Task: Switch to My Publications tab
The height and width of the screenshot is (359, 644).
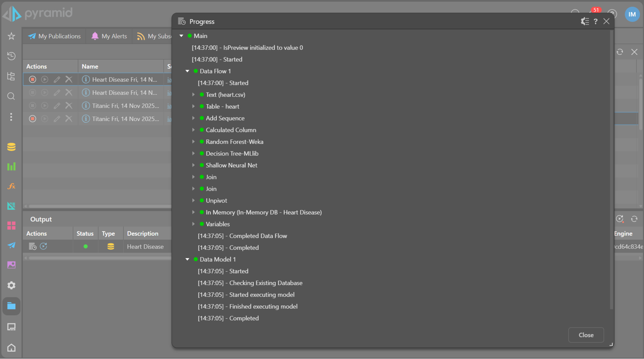Action: 55,36
